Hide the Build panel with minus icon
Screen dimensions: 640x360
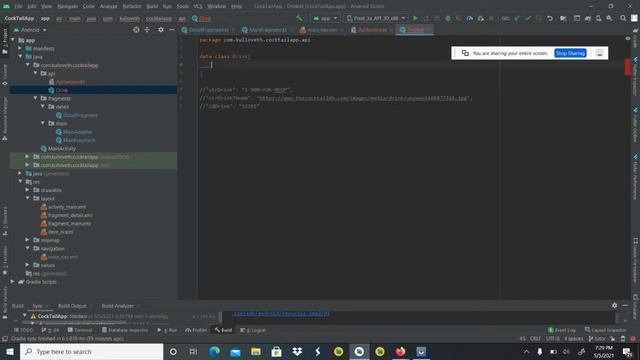pyautogui.click(x=625, y=305)
